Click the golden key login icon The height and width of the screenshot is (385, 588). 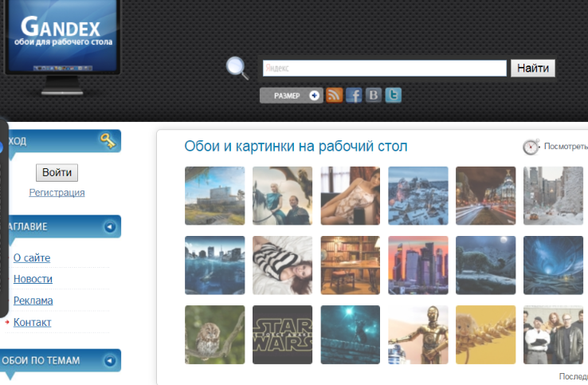[x=108, y=141]
